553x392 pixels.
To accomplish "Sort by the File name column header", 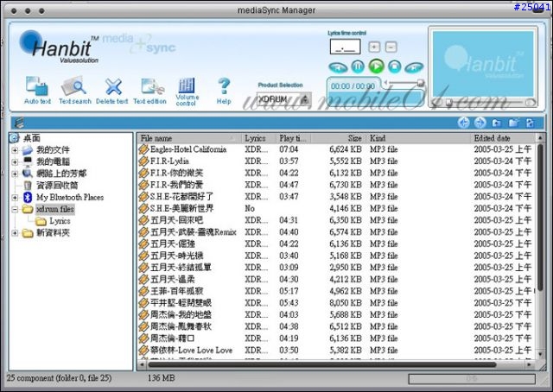I will 189,138.
